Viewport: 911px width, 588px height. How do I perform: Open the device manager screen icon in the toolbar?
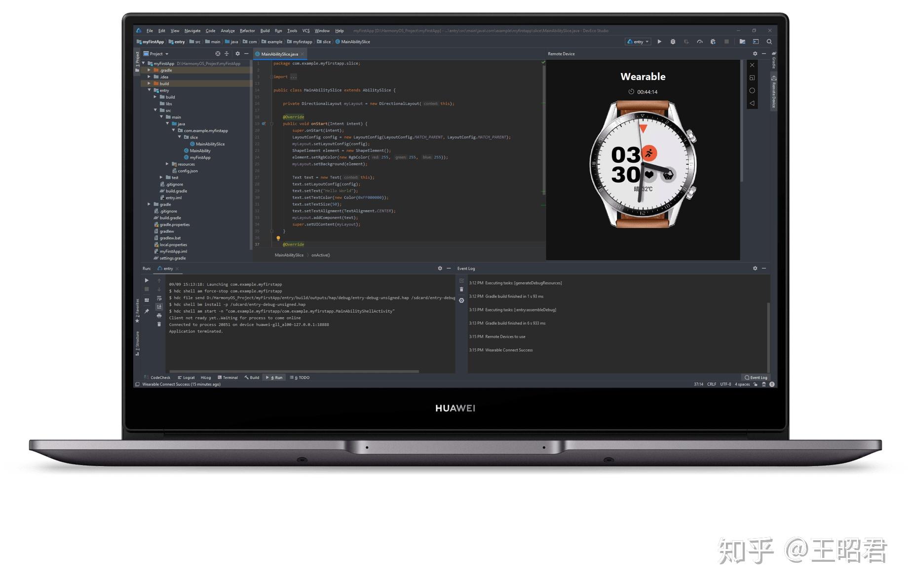pos(756,42)
